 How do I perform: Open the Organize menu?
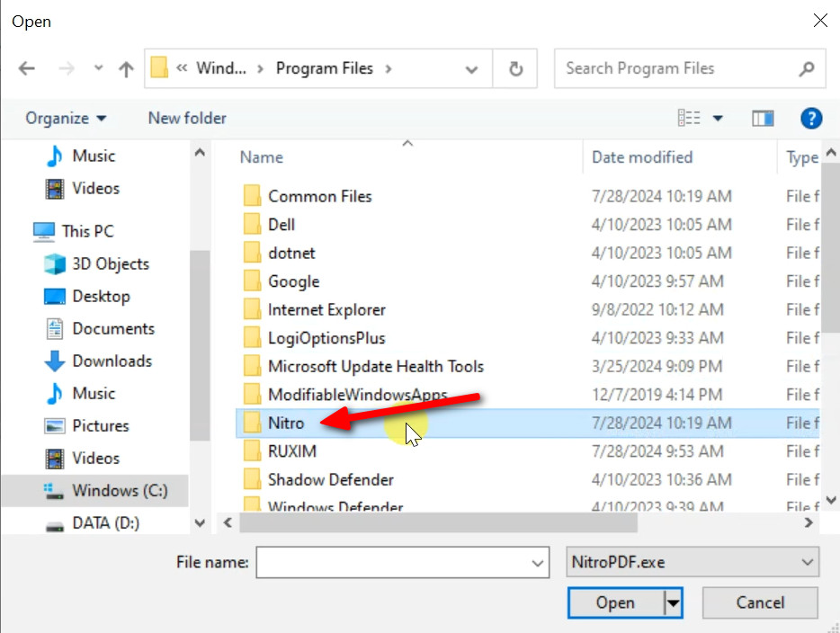click(66, 118)
